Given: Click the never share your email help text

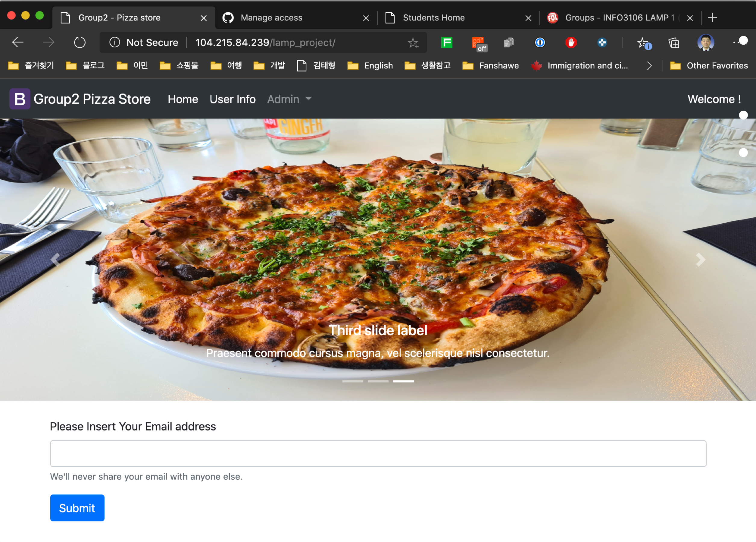Looking at the screenshot, I should 146,476.
